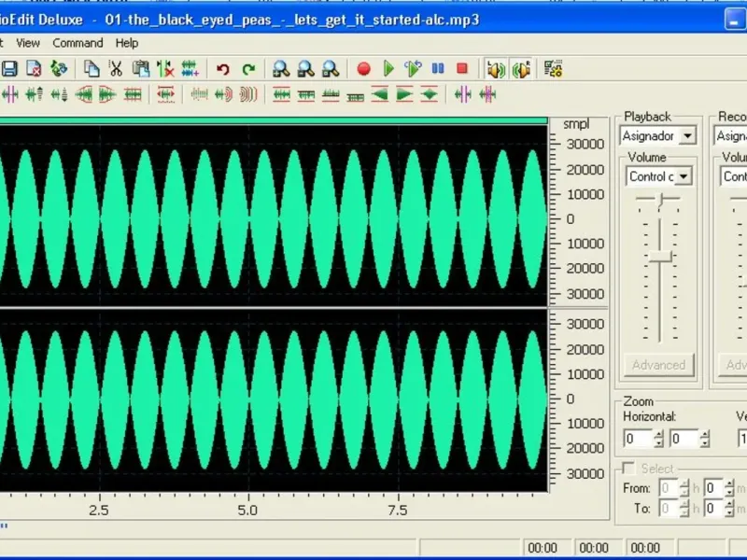Click the Paste clipboard icon
Viewport: 747px width, 560px height.
tap(140, 68)
